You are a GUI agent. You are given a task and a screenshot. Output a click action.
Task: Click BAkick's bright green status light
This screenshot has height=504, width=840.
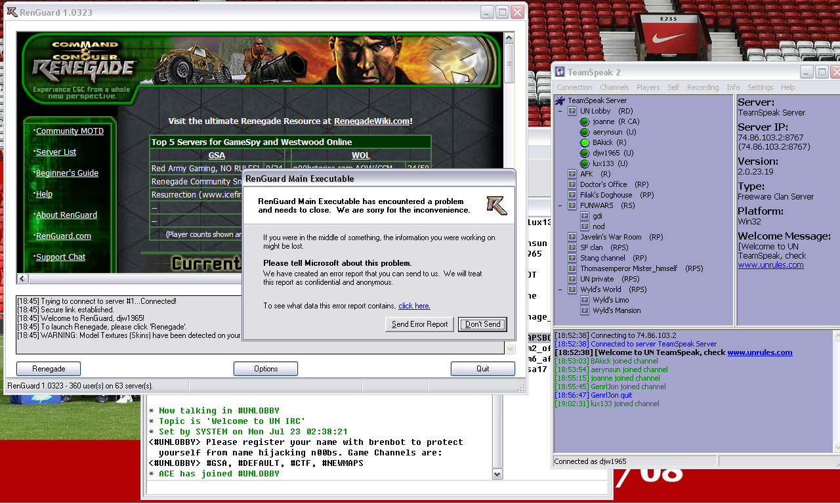585,142
